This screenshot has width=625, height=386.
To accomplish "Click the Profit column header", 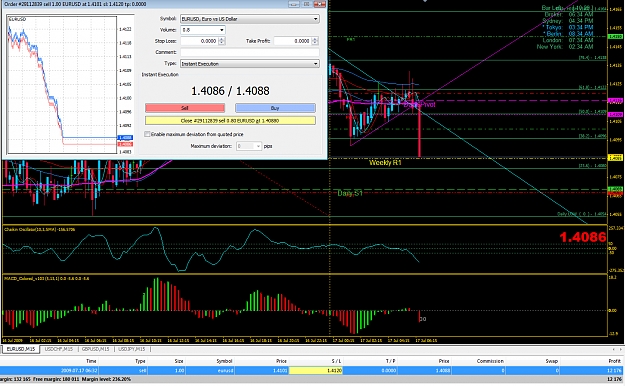I will click(x=614, y=361).
